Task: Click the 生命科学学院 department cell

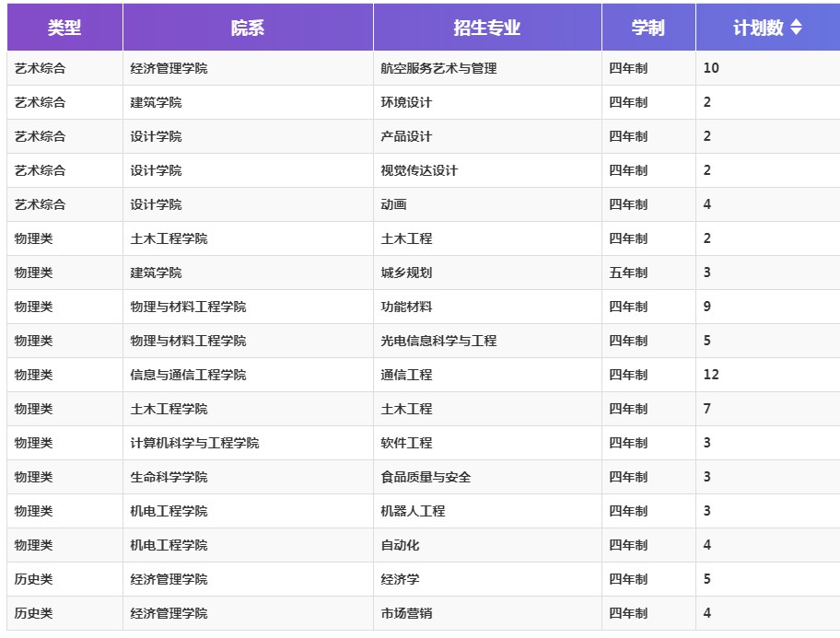Action: [169, 477]
